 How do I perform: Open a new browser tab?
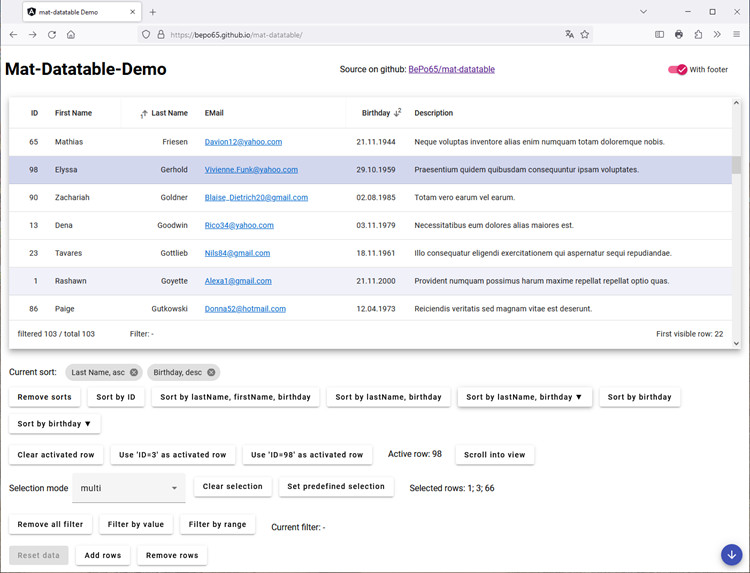coord(153,12)
